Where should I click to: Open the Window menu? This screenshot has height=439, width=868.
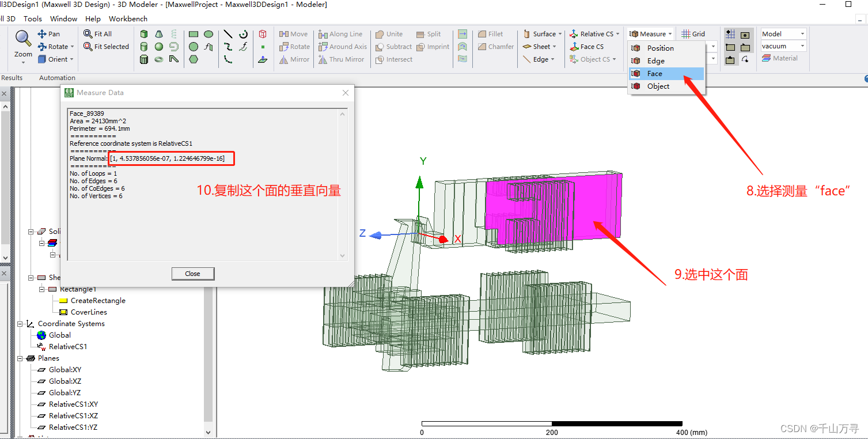pos(63,19)
